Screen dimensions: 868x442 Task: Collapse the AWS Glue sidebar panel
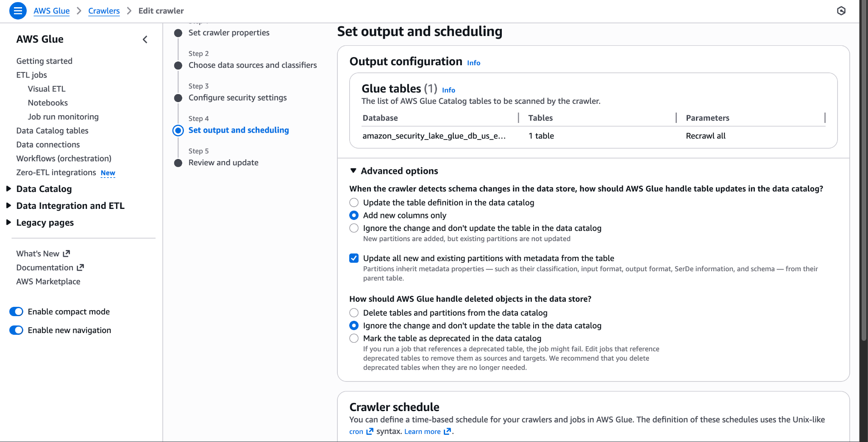pos(145,39)
